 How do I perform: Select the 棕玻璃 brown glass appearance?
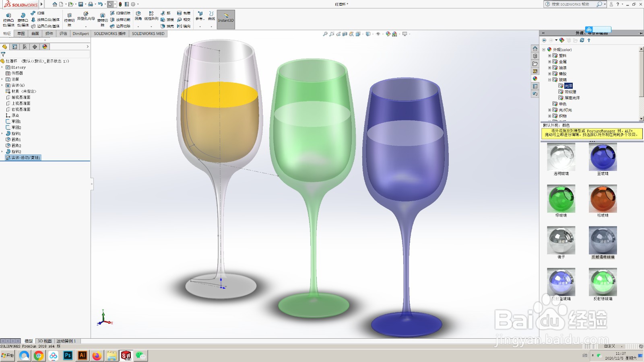(x=603, y=201)
